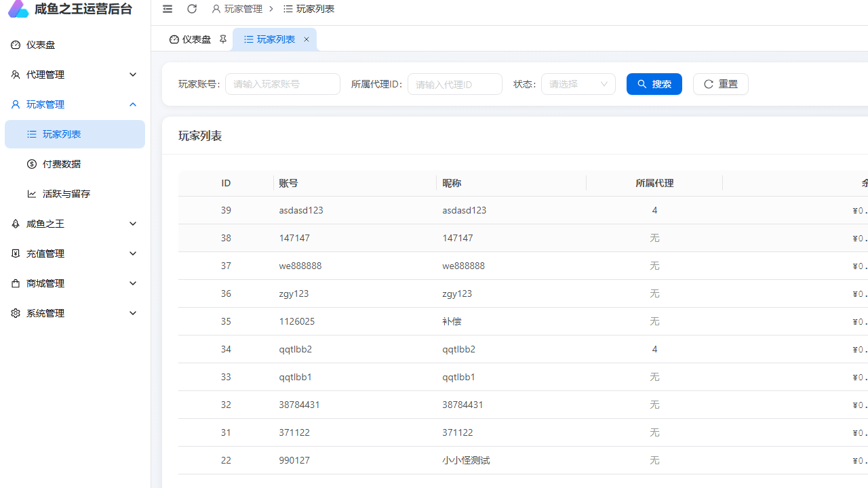Click the refresh page icon
The height and width of the screenshot is (488, 868).
point(192,9)
